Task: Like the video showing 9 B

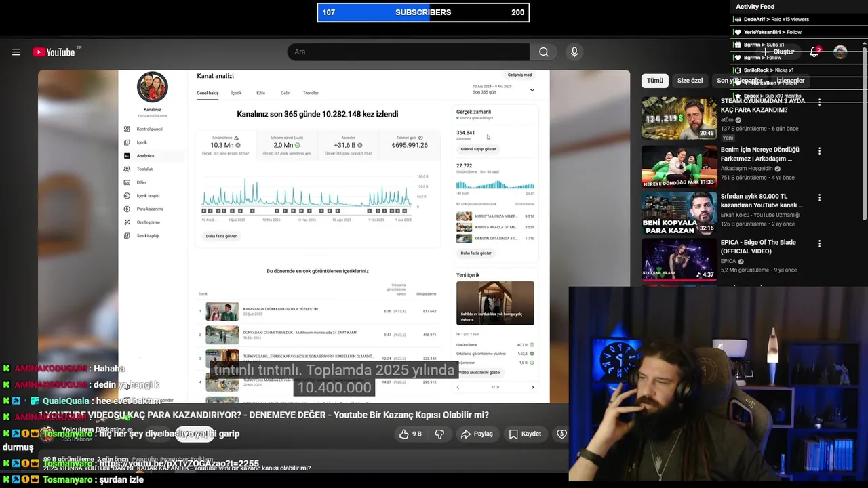Action: coord(410,434)
